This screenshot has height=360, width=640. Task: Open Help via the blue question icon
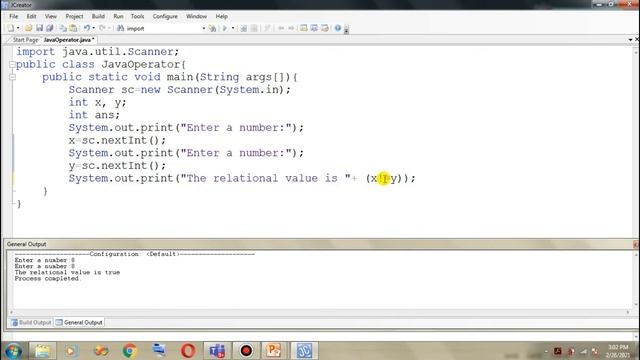(x=338, y=28)
